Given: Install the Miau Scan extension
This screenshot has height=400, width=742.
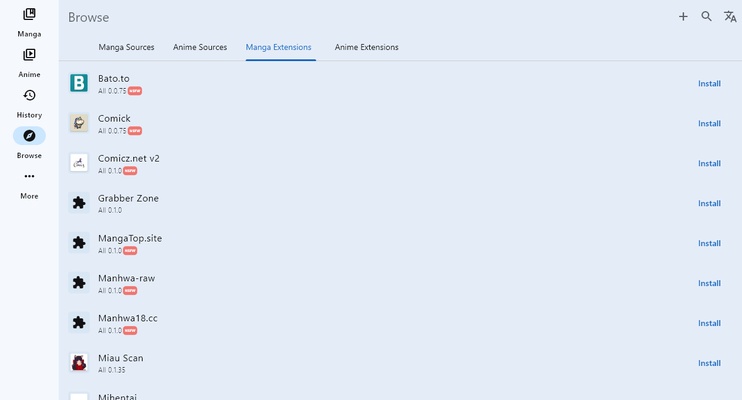Looking at the screenshot, I should pos(709,363).
